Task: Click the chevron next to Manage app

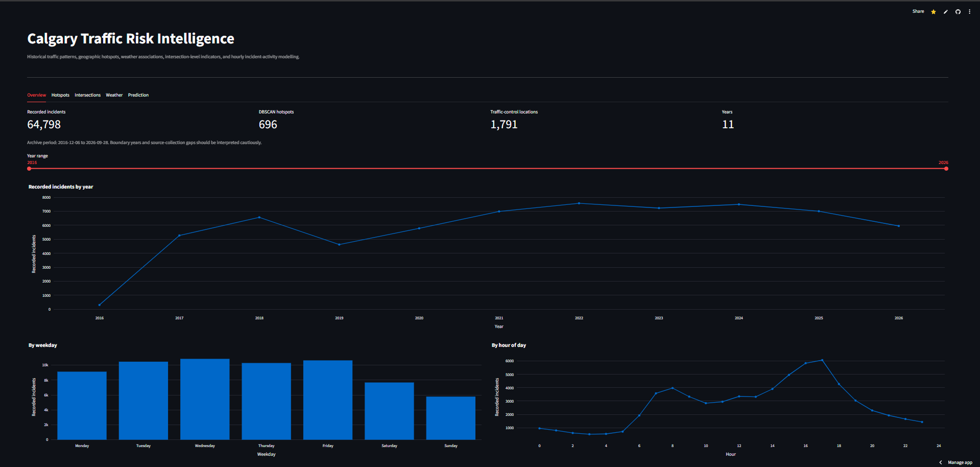Action: tap(940, 462)
